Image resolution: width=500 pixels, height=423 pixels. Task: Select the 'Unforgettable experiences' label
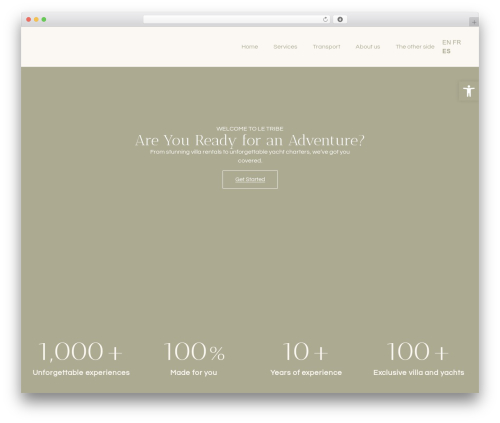point(81,373)
